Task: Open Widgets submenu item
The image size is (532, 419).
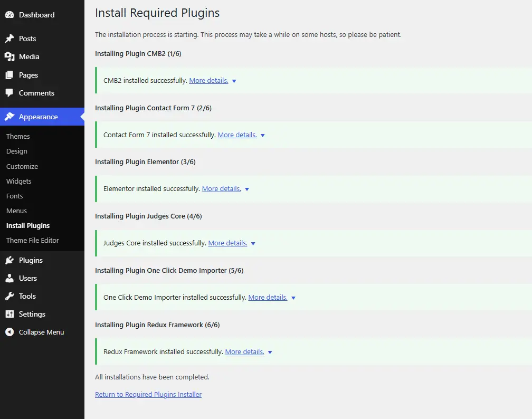Action: point(18,181)
